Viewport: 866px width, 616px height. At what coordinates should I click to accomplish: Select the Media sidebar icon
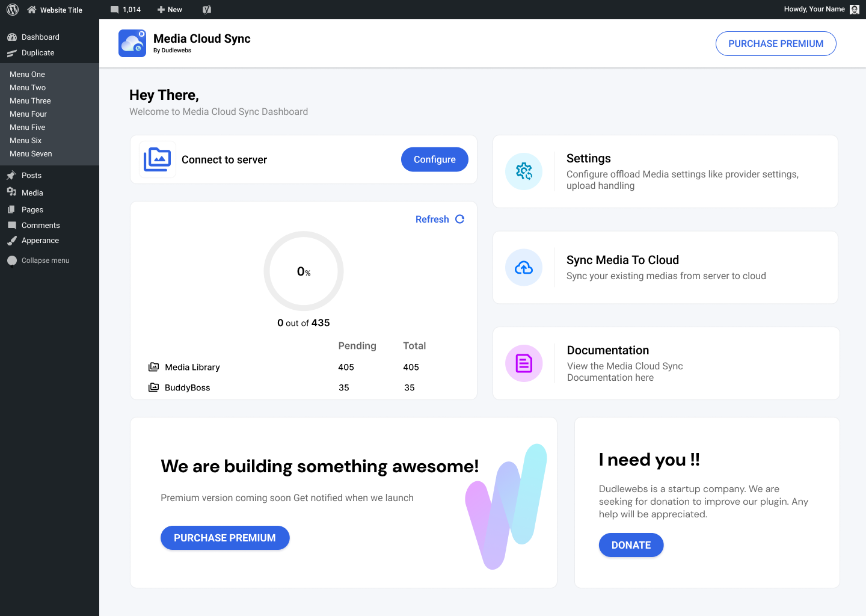13,192
